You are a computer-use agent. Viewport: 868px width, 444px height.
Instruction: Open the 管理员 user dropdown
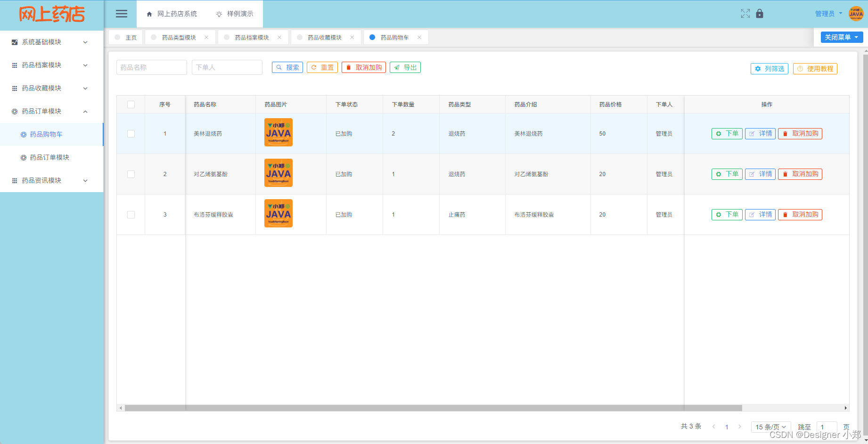click(828, 14)
